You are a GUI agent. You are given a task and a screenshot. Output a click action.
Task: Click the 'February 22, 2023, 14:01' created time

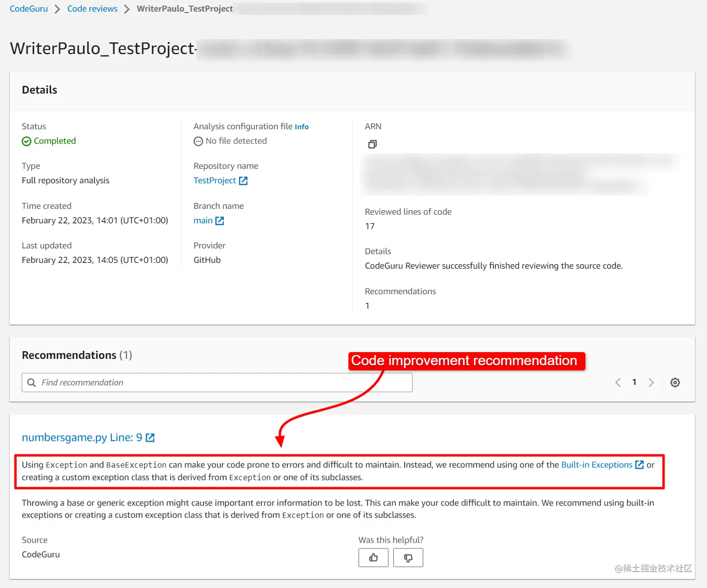coord(95,220)
